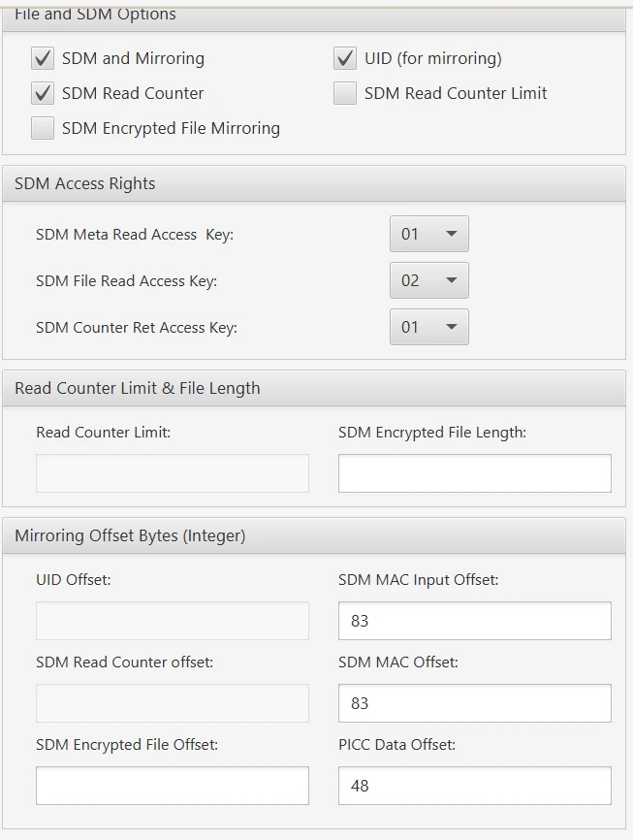Image resolution: width=633 pixels, height=840 pixels.
Task: Click the SDM Encrypted File Offset field
Action: coord(173,786)
